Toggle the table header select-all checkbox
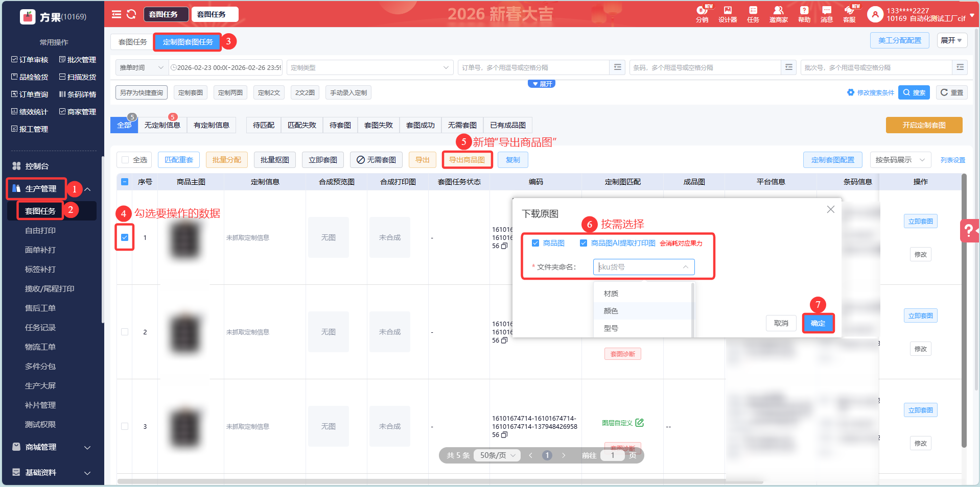Screen dimensions: 980x487 click(x=125, y=182)
